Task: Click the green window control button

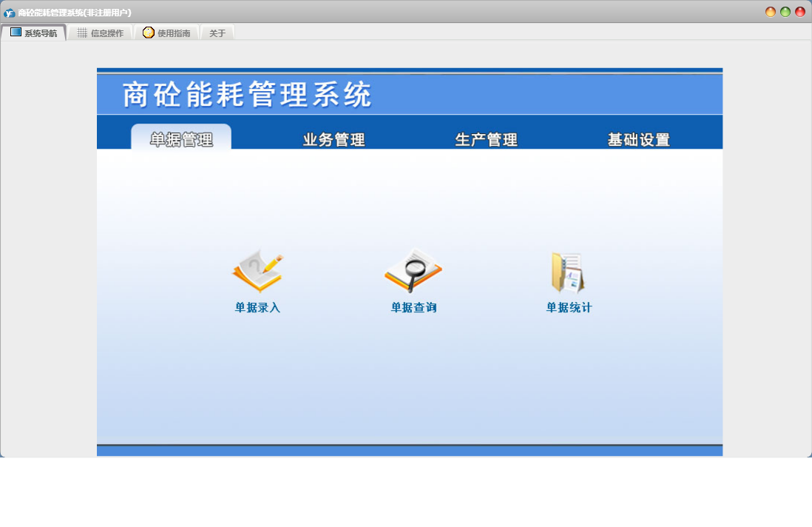Action: 785,12
